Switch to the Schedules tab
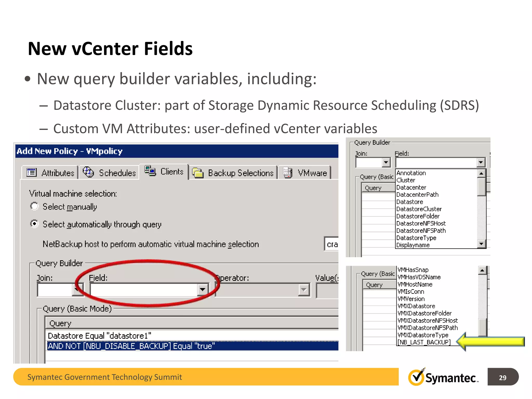 [109, 172]
